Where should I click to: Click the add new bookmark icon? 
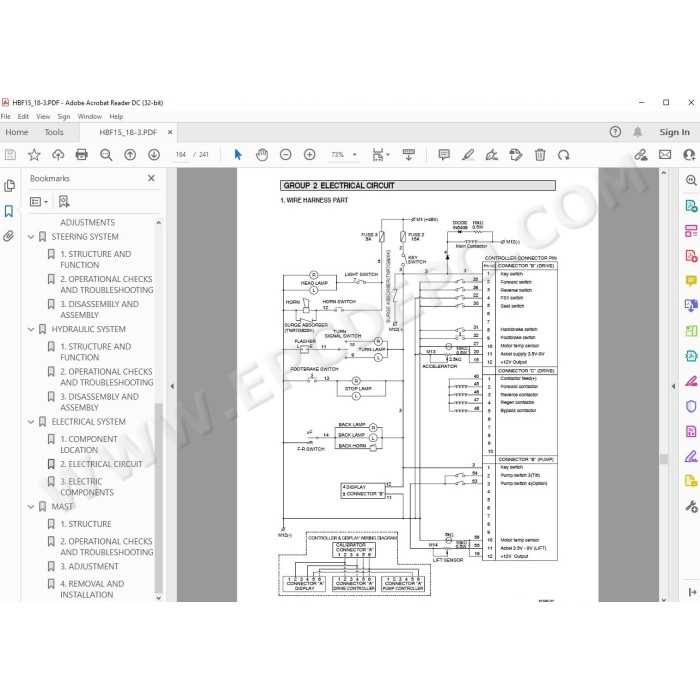pyautogui.click(x=64, y=202)
